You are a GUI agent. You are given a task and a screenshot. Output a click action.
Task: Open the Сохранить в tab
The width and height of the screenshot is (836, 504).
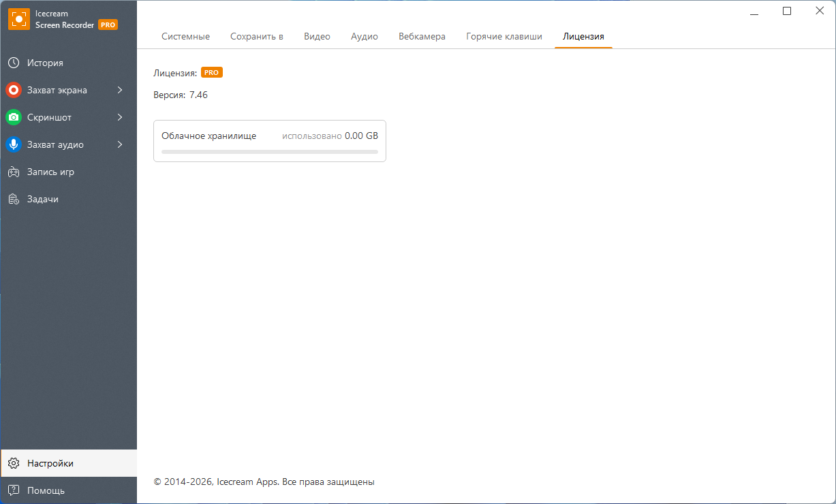pos(257,37)
